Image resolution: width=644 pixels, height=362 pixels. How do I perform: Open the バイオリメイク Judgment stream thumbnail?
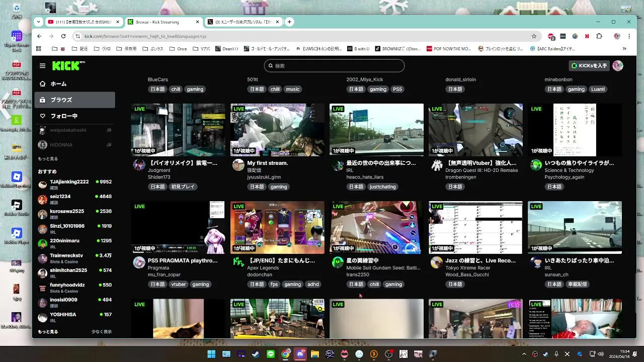(178, 130)
